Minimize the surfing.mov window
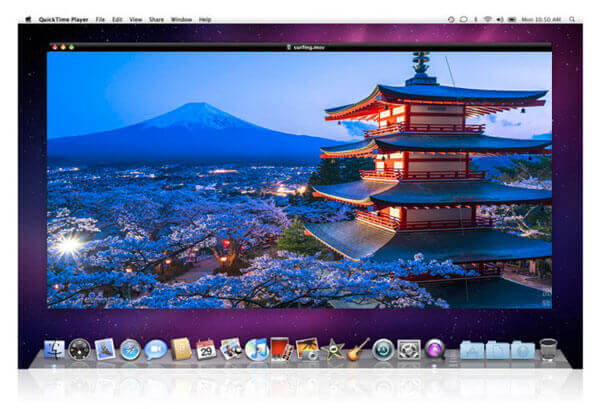The height and width of the screenshot is (409, 600). pyautogui.click(x=63, y=47)
